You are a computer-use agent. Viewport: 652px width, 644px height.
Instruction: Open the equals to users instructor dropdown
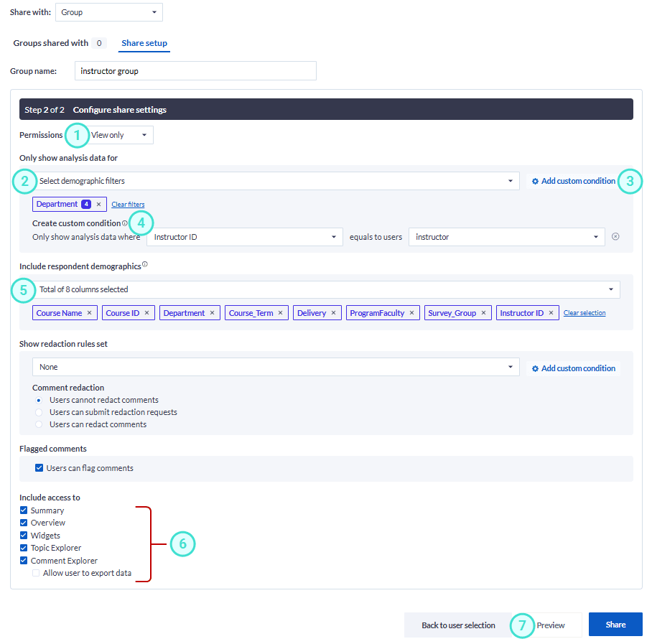coord(506,237)
